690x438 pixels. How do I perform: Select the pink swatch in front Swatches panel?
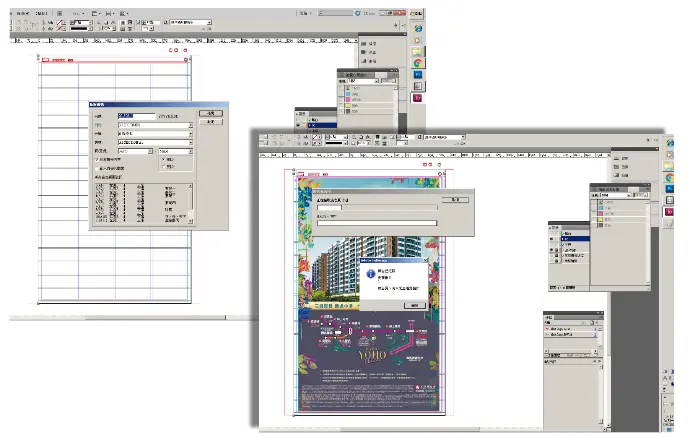[x=600, y=211]
